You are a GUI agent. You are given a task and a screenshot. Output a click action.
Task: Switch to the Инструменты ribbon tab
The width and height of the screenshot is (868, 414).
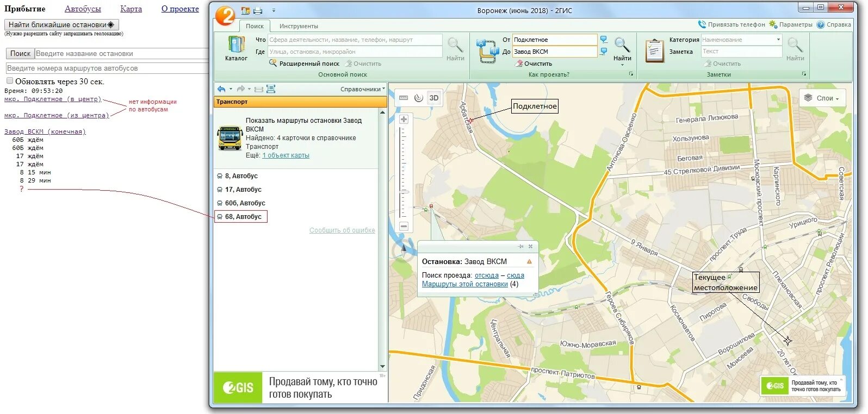299,26
